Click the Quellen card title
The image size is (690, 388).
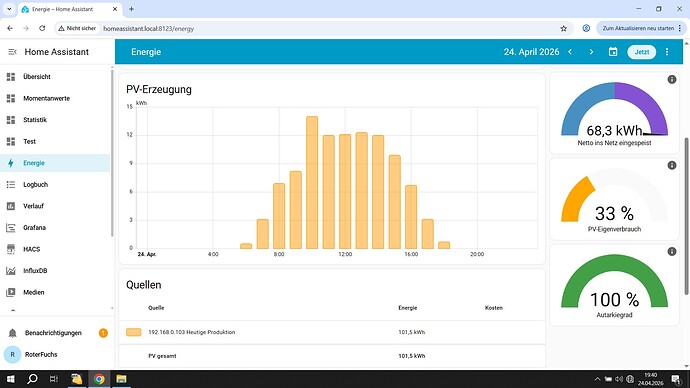(x=143, y=285)
